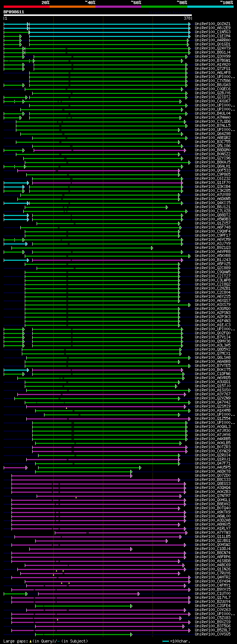Click the orange ~40% identity legend segment
Image resolution: width=237 pixels, height=644 pixels.
pyautogui.click(x=73, y=7)
